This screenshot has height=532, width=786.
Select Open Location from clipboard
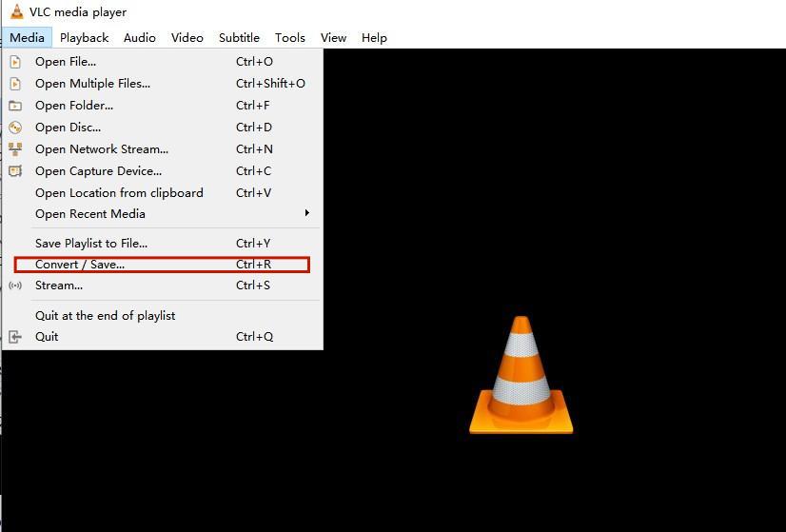point(119,193)
